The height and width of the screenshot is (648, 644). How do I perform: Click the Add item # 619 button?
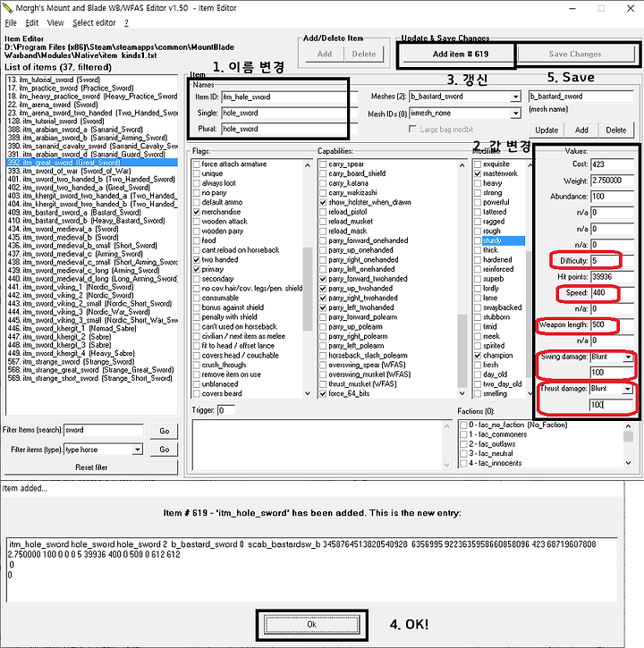[461, 55]
